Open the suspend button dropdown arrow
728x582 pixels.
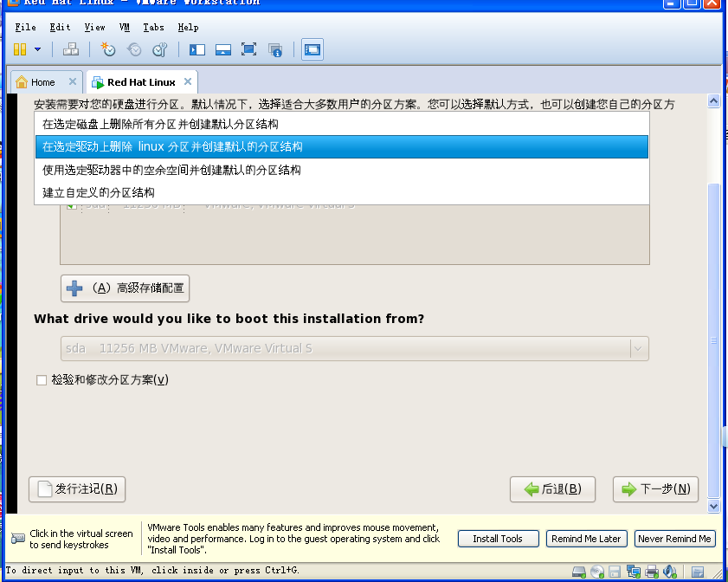[36, 49]
